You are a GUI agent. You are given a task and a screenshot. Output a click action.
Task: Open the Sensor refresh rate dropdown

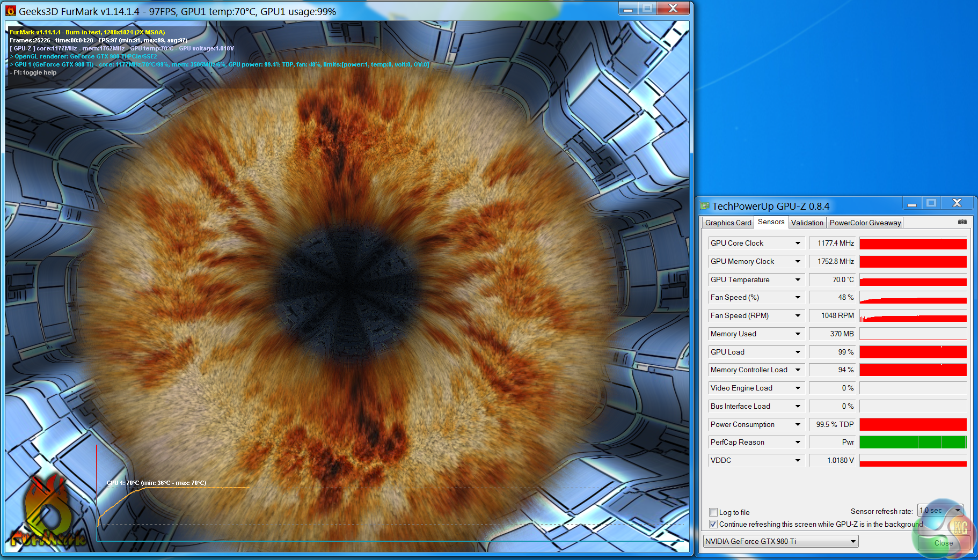coord(940,511)
